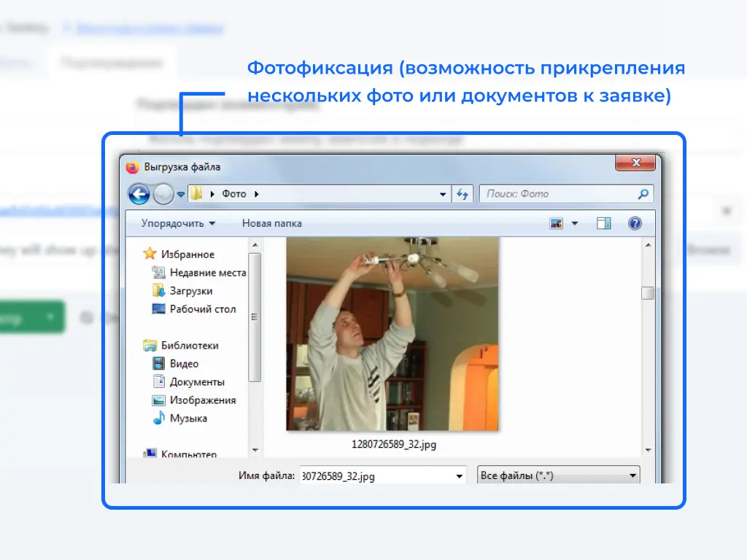The height and width of the screenshot is (560, 747).
Task: Expand the address bar history dropdown
Action: coord(443,195)
